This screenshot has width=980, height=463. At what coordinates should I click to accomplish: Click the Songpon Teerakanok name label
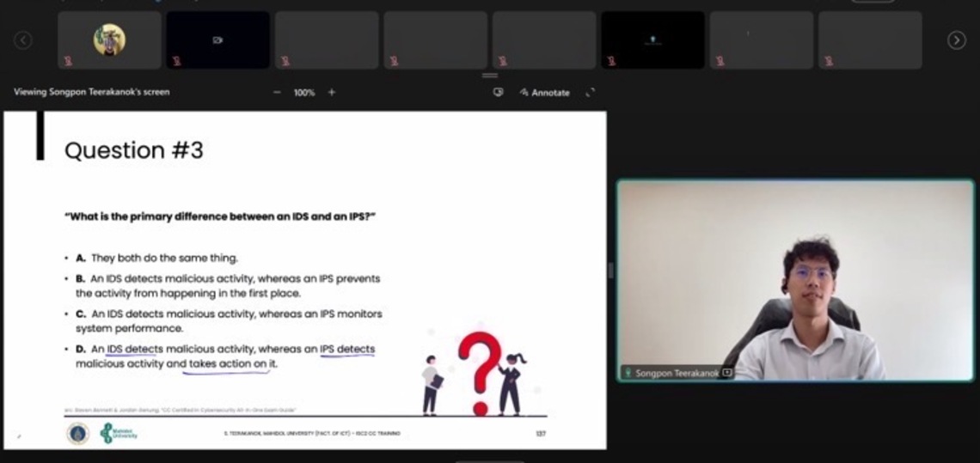click(677, 374)
